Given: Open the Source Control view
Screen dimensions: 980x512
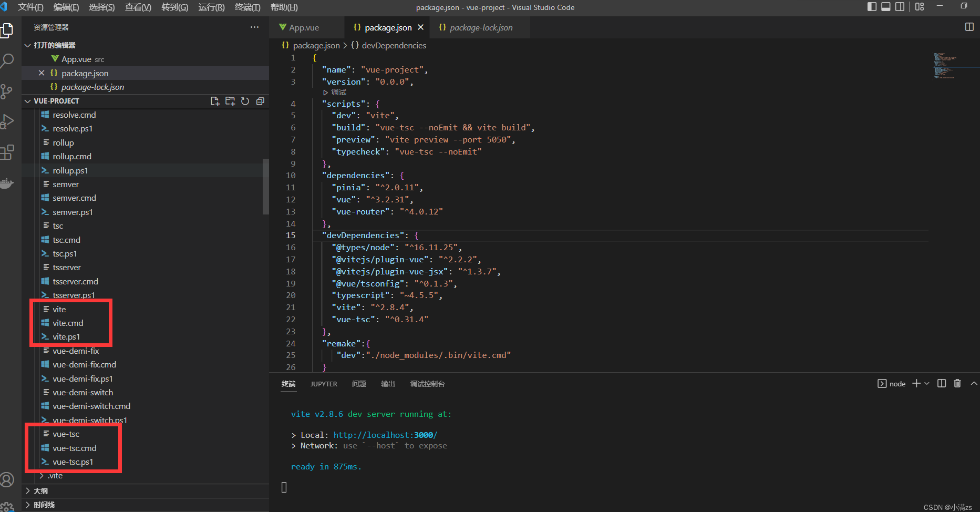Looking at the screenshot, I should coord(7,91).
